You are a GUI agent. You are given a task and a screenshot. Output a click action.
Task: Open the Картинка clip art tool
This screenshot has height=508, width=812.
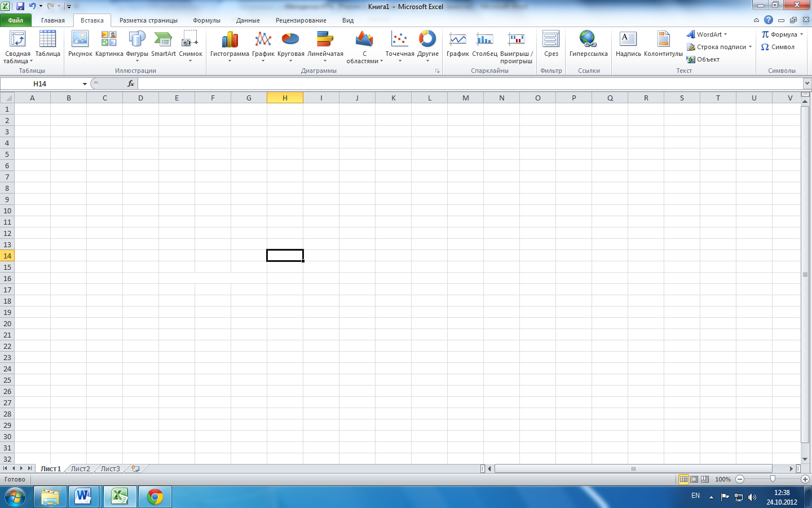click(x=109, y=44)
